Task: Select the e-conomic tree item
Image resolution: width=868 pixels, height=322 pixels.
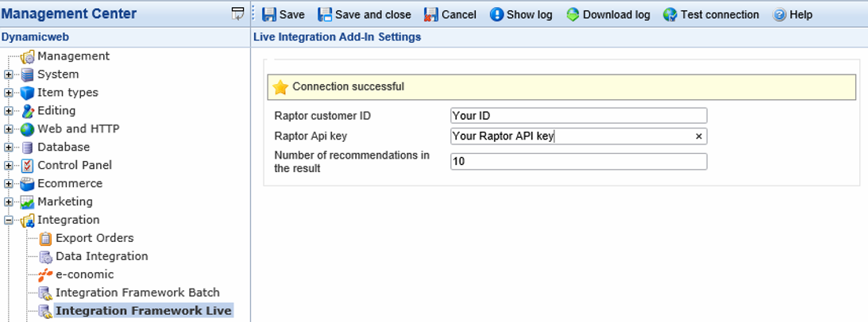Action: click(x=84, y=274)
